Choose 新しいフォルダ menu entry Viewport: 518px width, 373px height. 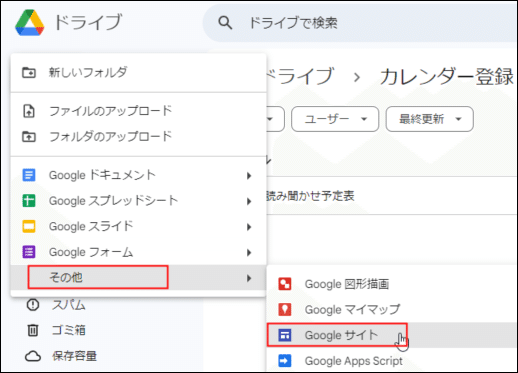pos(139,72)
